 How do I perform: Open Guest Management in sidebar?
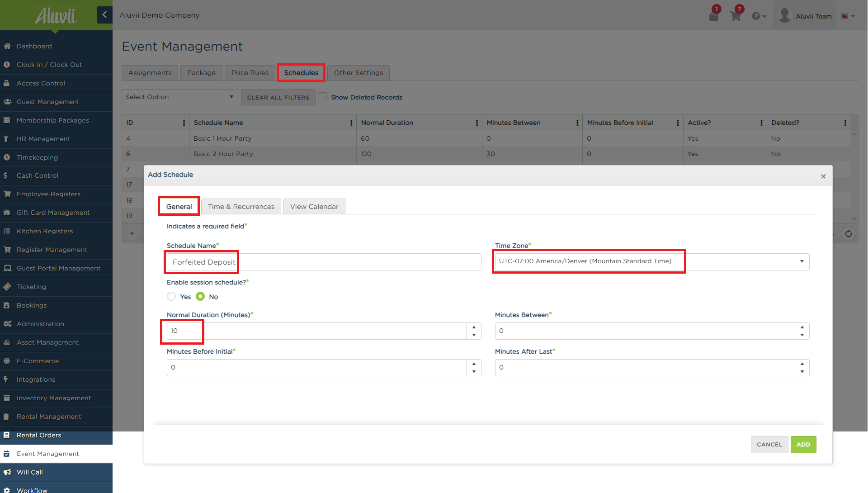coord(56,102)
